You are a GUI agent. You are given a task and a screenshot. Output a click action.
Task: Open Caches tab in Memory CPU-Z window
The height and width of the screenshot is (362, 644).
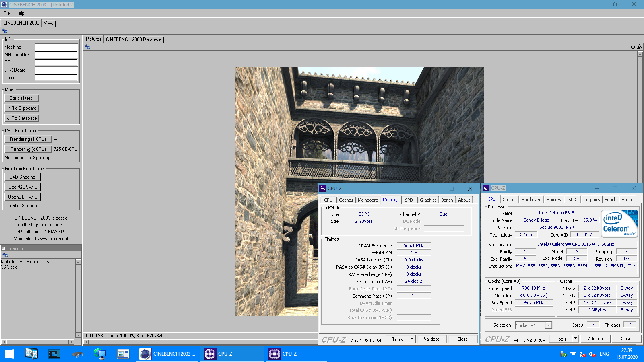(346, 200)
